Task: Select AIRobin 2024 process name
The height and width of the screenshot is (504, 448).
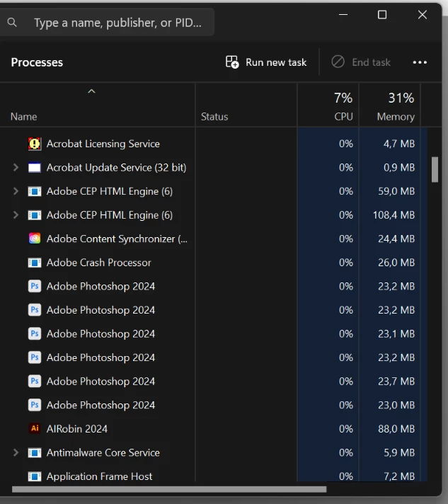Action: [x=77, y=429]
